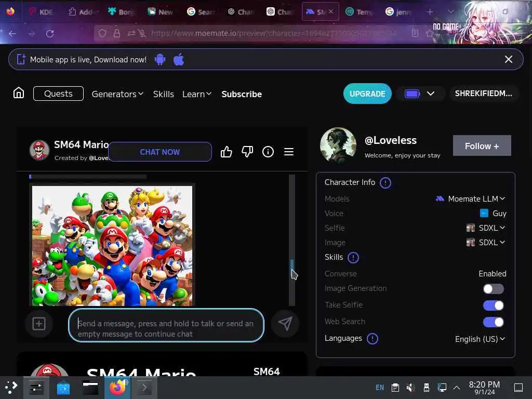Dislike the SM64 Mario character

pos(247,152)
